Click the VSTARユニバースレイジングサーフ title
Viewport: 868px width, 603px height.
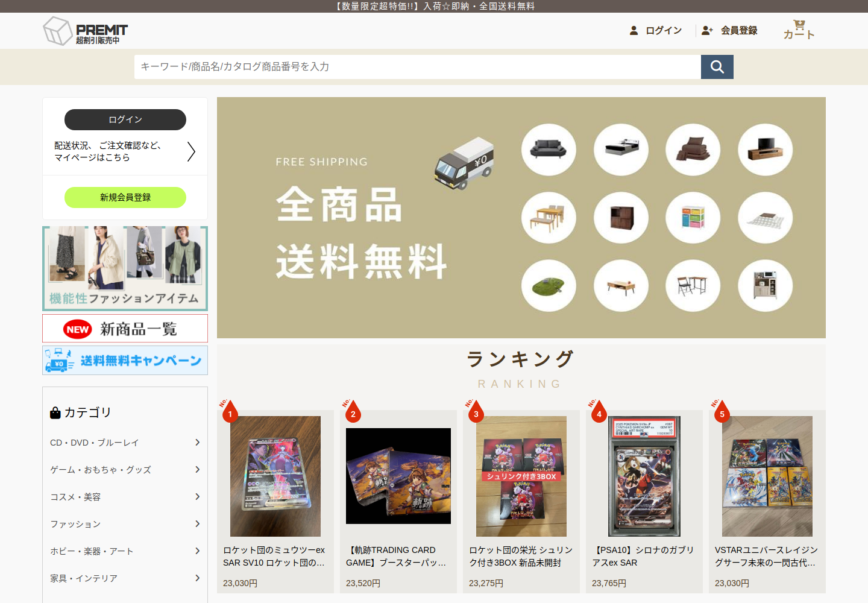click(766, 556)
